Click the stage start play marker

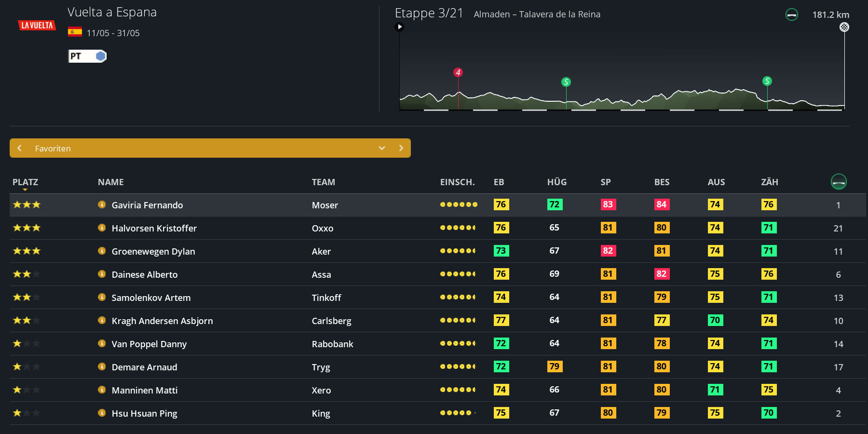pos(399,27)
